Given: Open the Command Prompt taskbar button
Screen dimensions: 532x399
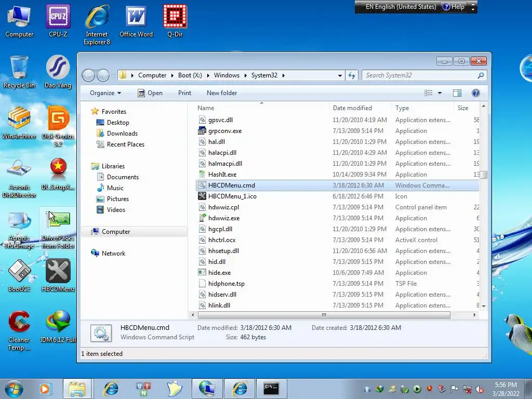Looking at the screenshot, I should click(x=271, y=389).
